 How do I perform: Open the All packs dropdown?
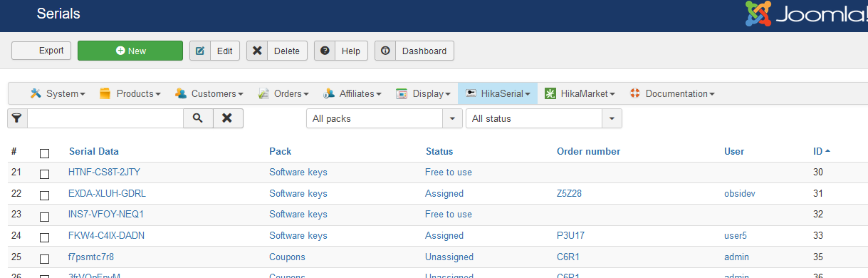click(384, 118)
